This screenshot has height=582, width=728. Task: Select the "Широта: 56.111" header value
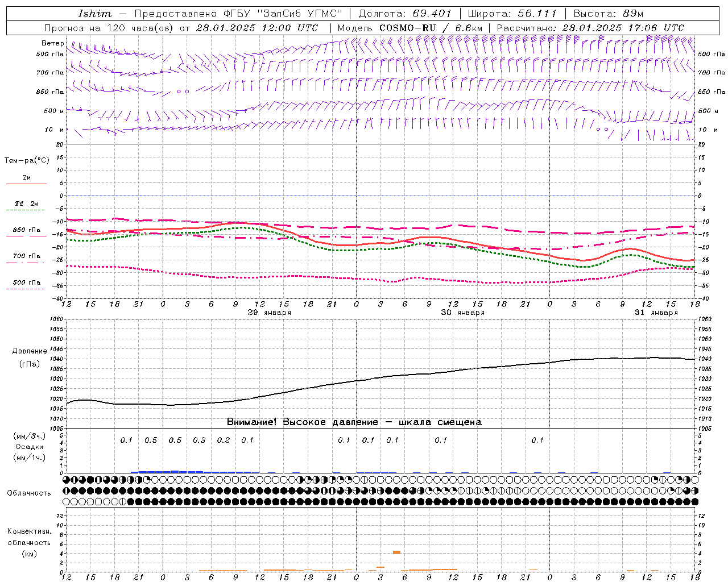(512, 14)
